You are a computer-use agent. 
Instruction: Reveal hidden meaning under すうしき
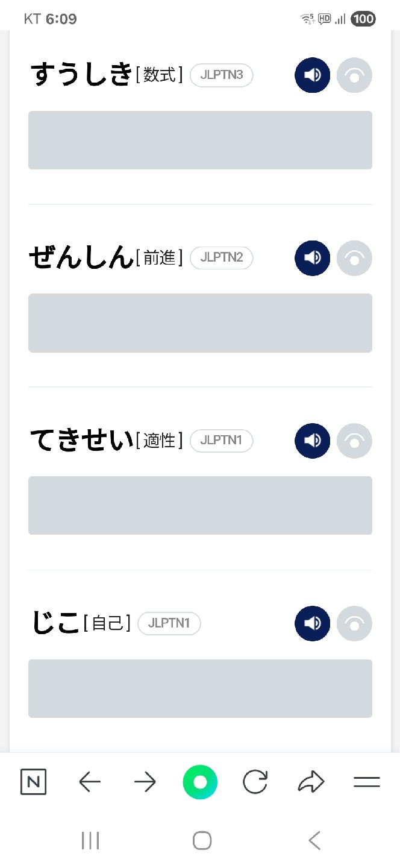[200, 140]
